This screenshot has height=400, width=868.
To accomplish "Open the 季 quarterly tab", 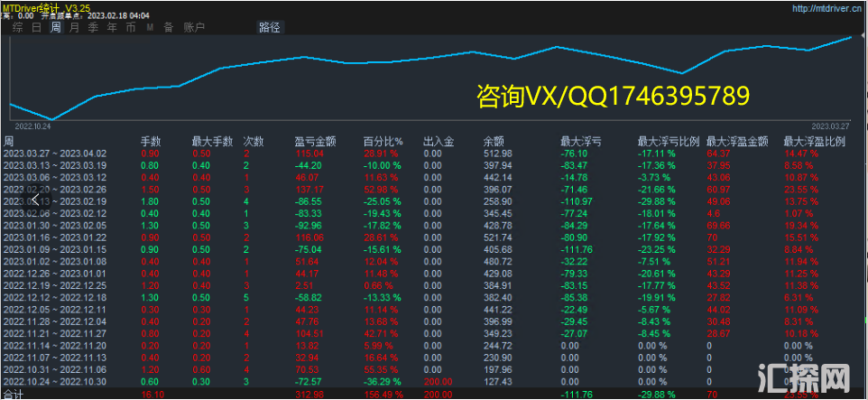I will (x=92, y=27).
